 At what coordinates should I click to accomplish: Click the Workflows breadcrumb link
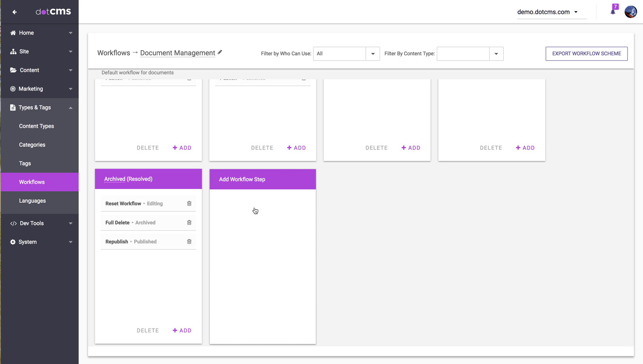click(114, 53)
